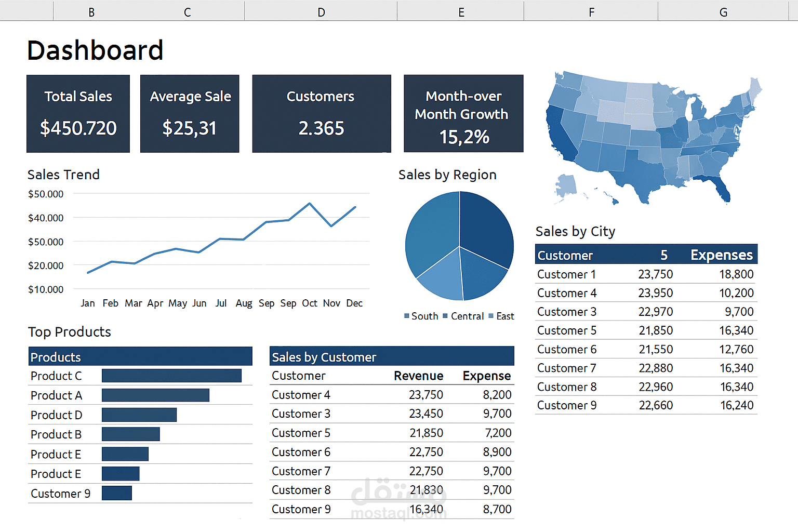
Task: Select column D header
Action: pyautogui.click(x=321, y=11)
